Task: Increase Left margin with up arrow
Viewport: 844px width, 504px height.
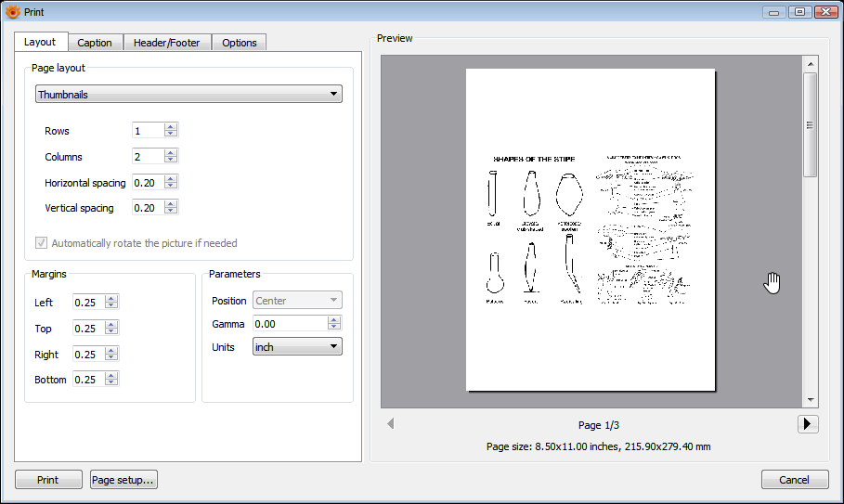Action: [111, 299]
